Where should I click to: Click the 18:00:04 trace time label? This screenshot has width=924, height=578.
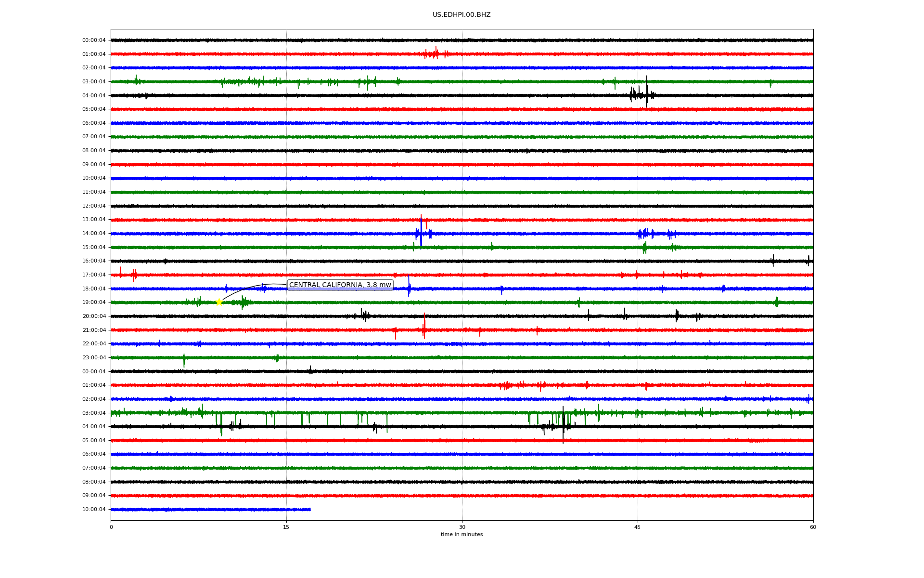tap(94, 289)
